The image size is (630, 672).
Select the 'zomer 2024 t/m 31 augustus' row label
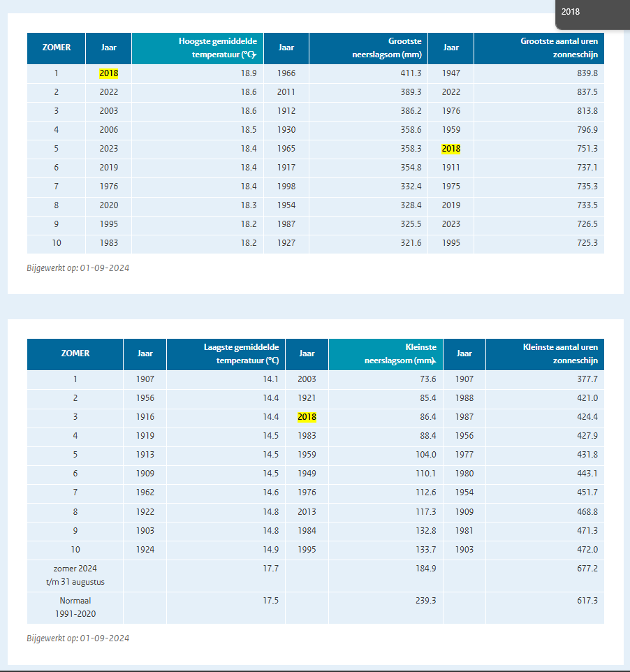(x=75, y=575)
